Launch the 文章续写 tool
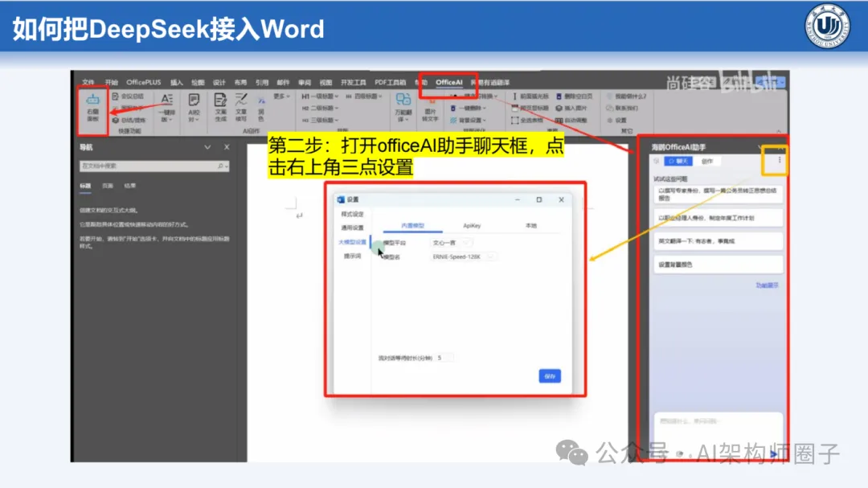 241,108
